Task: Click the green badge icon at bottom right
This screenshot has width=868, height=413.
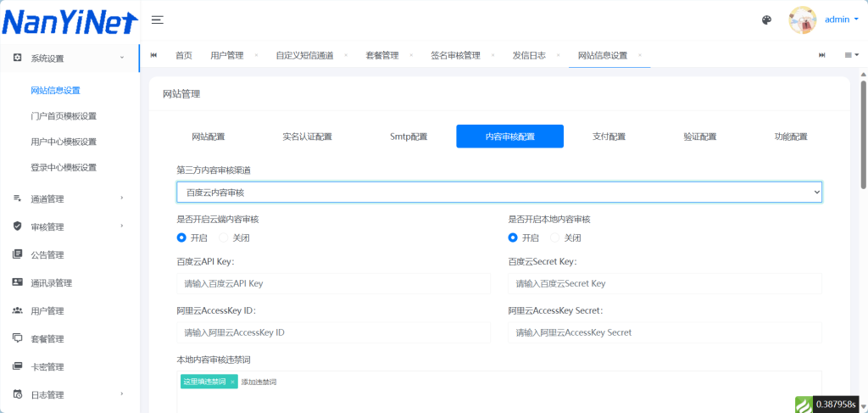Action: (x=804, y=405)
